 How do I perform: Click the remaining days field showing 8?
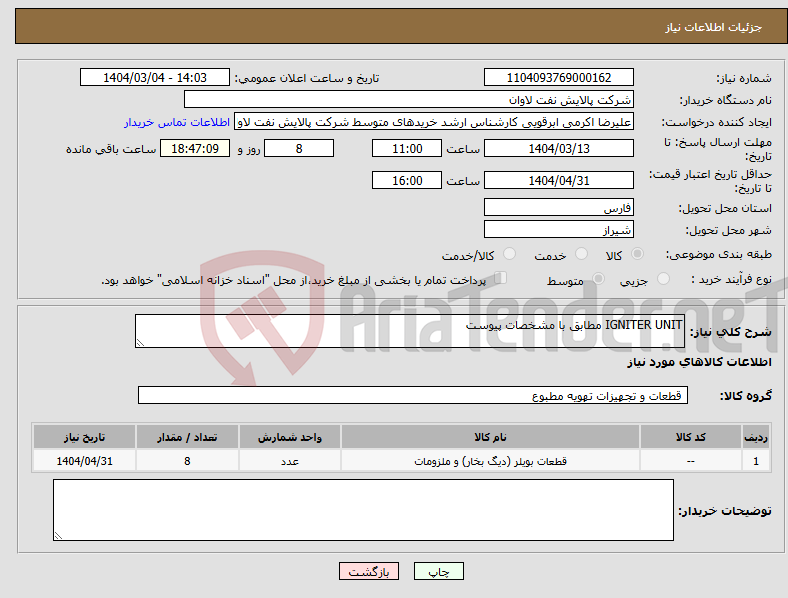click(299, 148)
